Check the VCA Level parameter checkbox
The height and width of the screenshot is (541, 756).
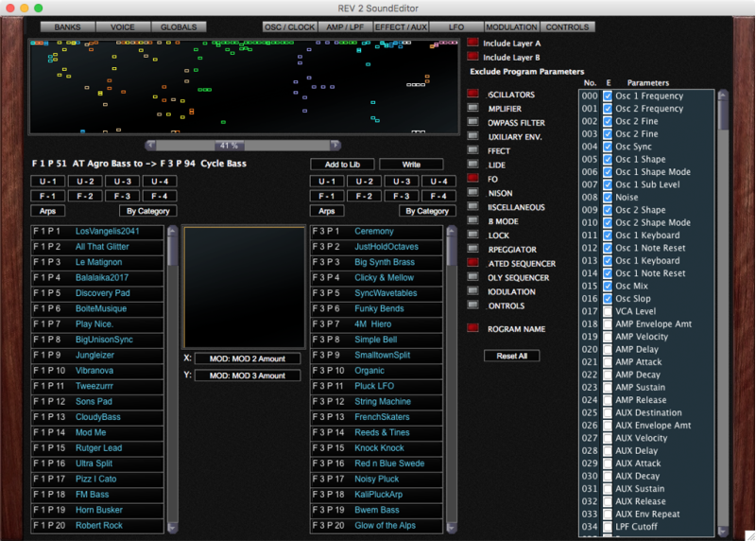point(608,311)
